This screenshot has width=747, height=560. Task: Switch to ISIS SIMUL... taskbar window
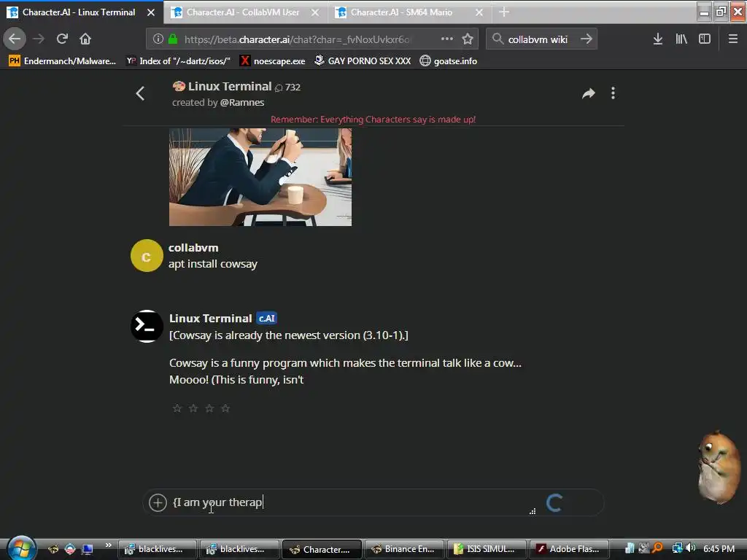pyautogui.click(x=487, y=549)
